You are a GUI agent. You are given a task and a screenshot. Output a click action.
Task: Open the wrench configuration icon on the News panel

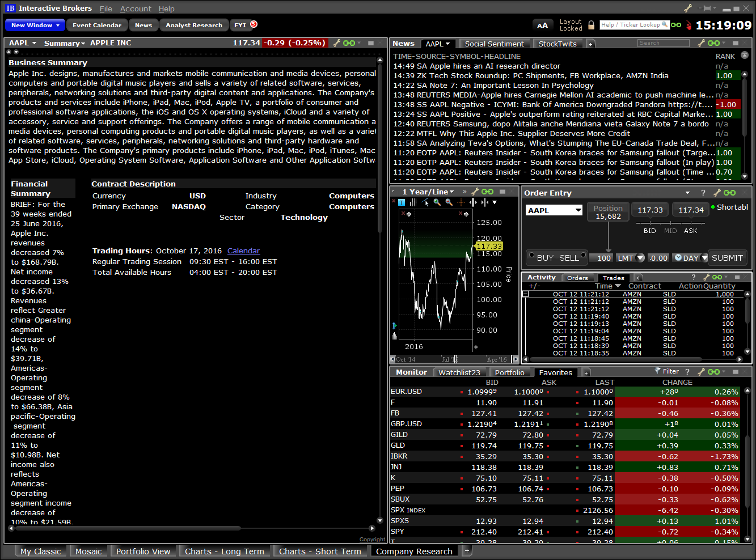pos(701,43)
